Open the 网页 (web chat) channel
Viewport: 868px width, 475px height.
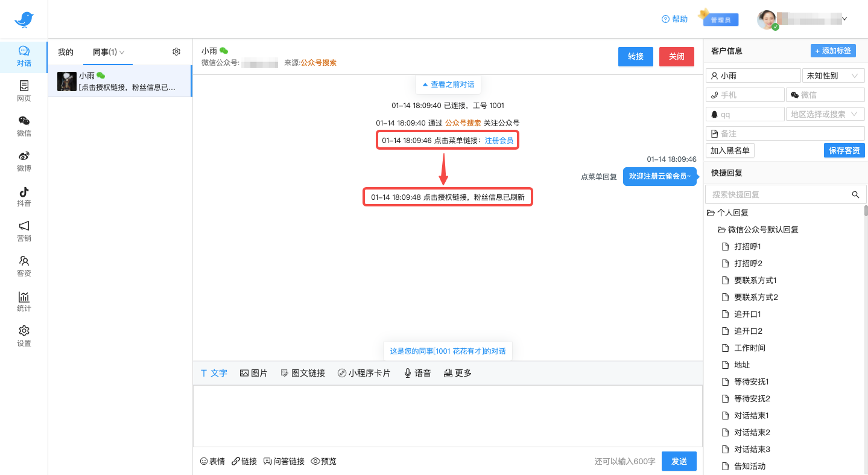point(24,92)
